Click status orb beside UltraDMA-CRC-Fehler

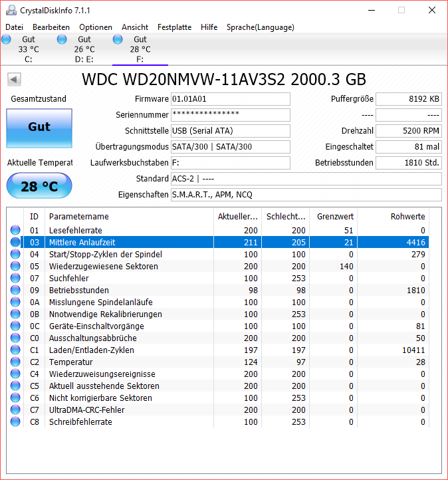coord(15,410)
